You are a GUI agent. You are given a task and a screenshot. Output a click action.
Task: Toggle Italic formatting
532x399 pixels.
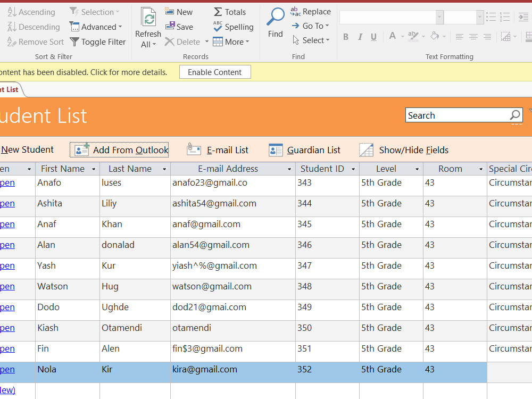click(x=360, y=37)
